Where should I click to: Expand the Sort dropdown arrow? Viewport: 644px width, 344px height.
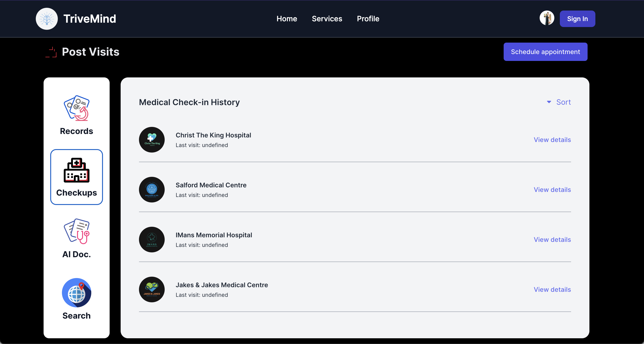[x=549, y=102]
